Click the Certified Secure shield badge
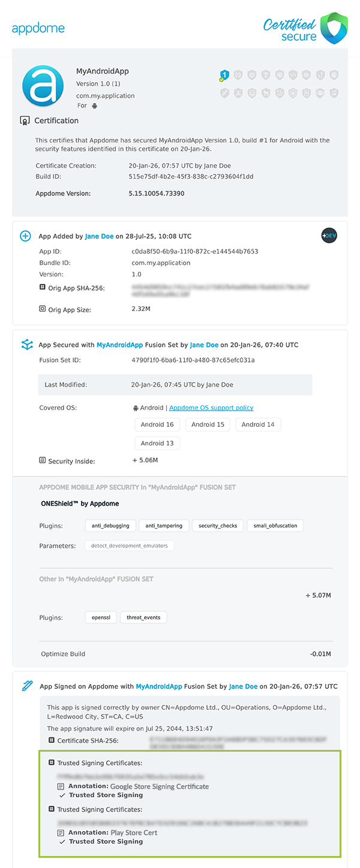Image resolution: width=360 pixels, height=868 pixels. coord(334,28)
